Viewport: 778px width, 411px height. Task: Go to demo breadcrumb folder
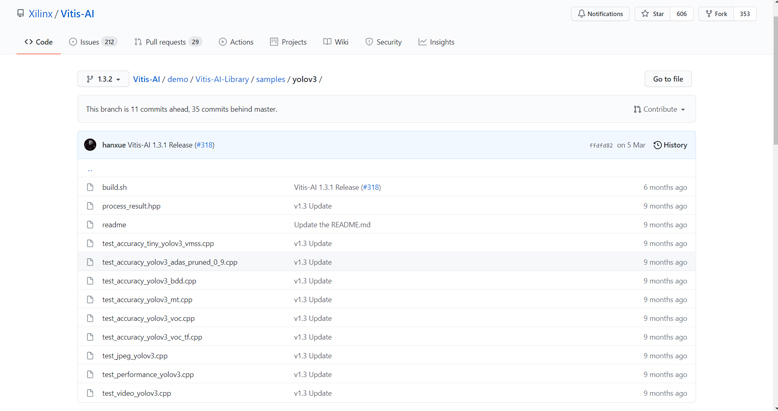pyautogui.click(x=178, y=79)
